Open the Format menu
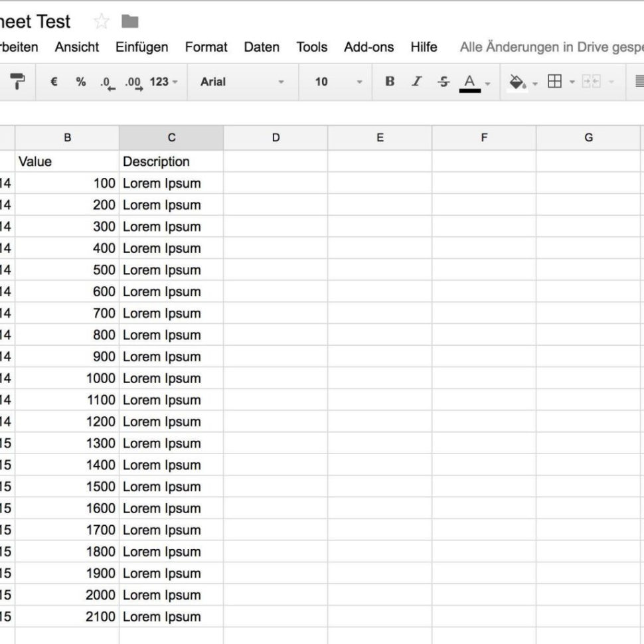 (x=206, y=47)
